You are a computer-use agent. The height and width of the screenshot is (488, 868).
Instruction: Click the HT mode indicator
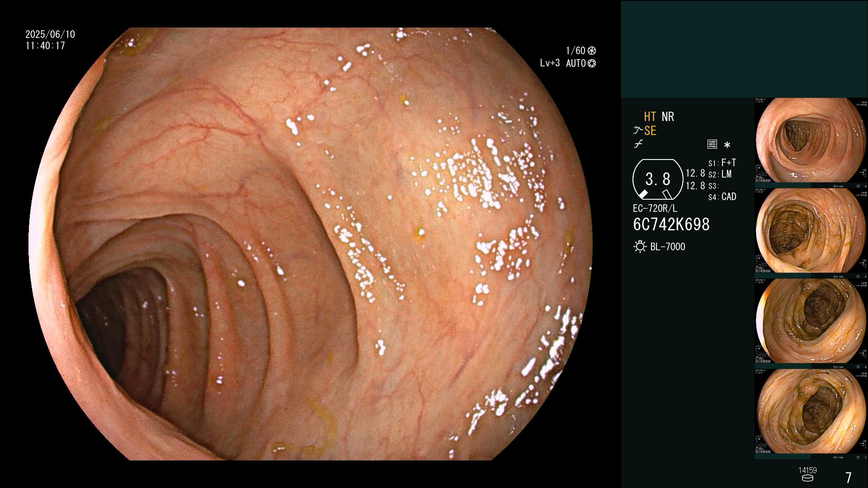(650, 117)
